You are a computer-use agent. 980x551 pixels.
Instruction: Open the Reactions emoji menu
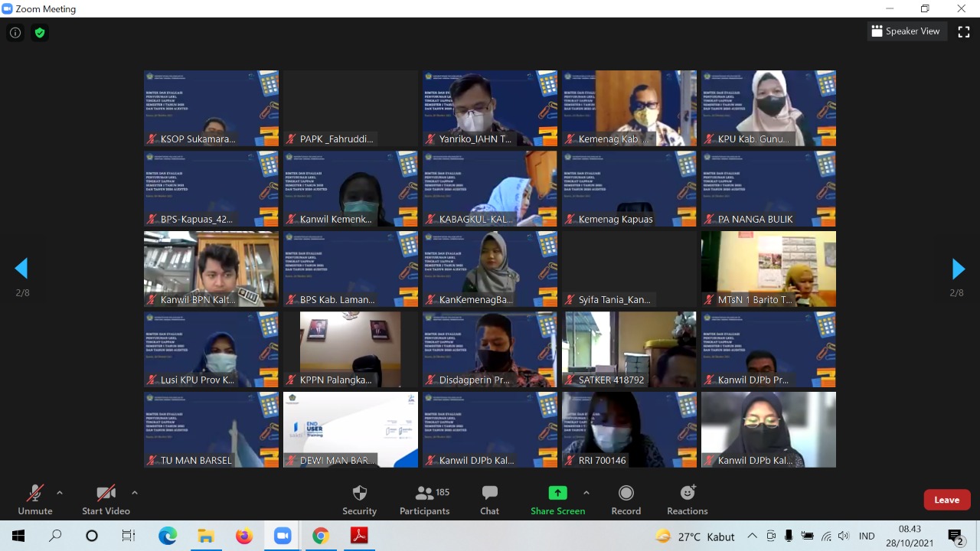(x=687, y=499)
